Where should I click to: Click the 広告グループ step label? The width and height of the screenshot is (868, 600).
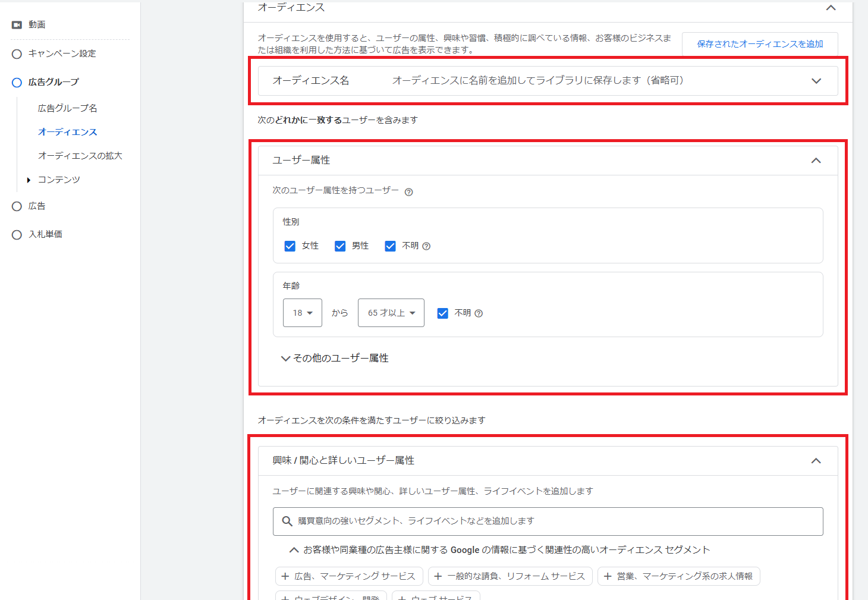(54, 82)
